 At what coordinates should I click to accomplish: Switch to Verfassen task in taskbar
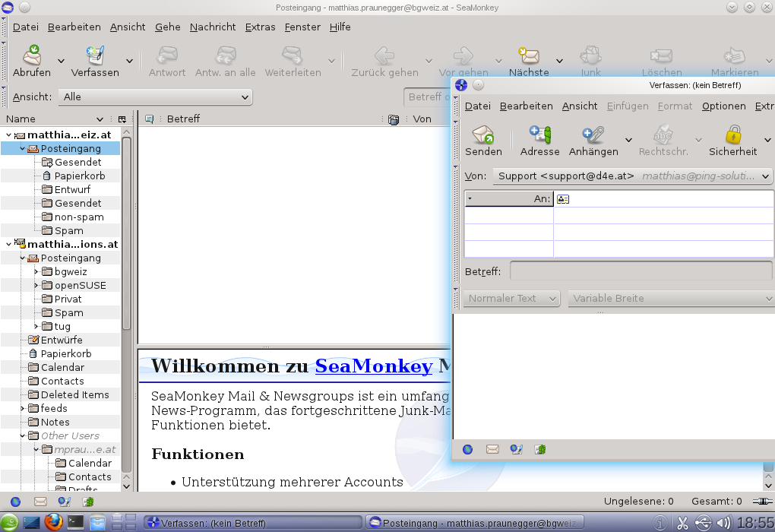[252, 523]
